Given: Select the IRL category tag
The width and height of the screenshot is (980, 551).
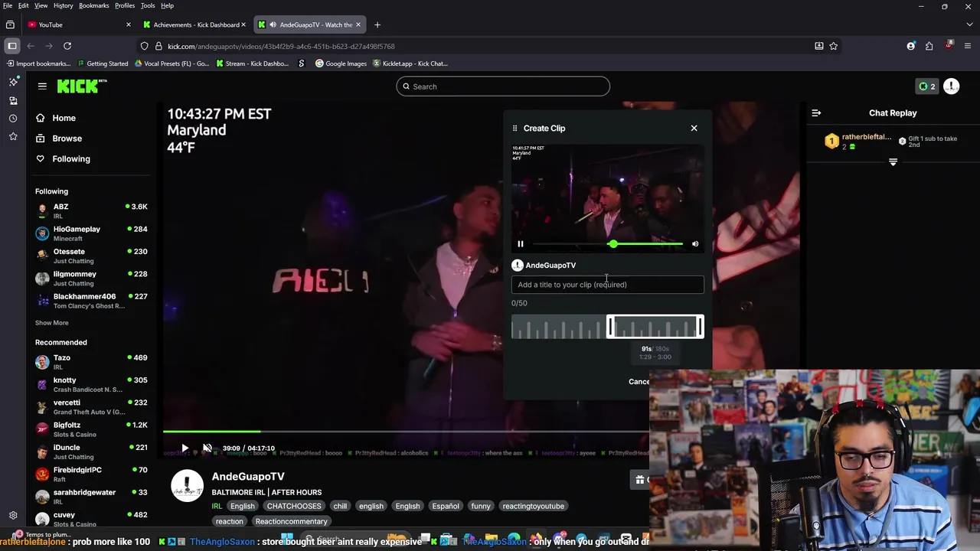Looking at the screenshot, I should pyautogui.click(x=217, y=506).
